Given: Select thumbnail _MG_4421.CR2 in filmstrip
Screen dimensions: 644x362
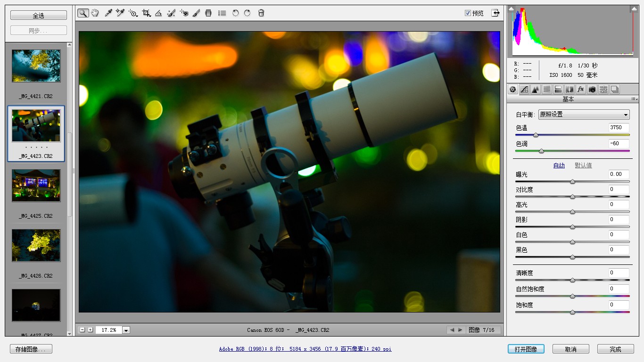Looking at the screenshot, I should pos(36,66).
